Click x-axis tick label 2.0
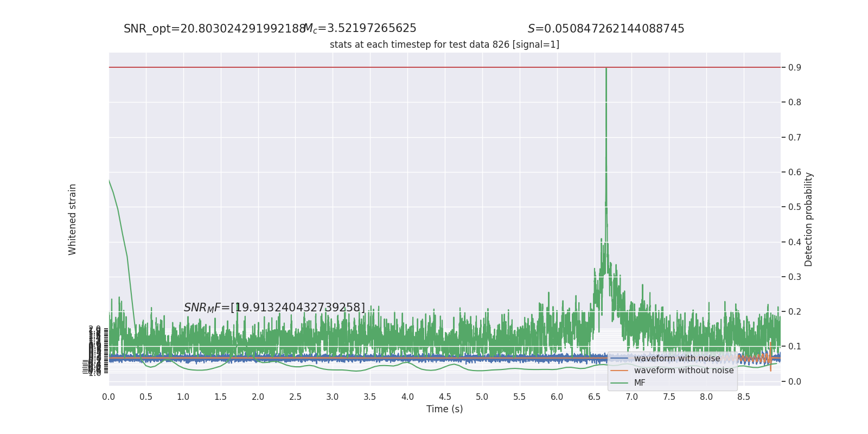Viewport: 868px width, 434px height. pos(258,397)
